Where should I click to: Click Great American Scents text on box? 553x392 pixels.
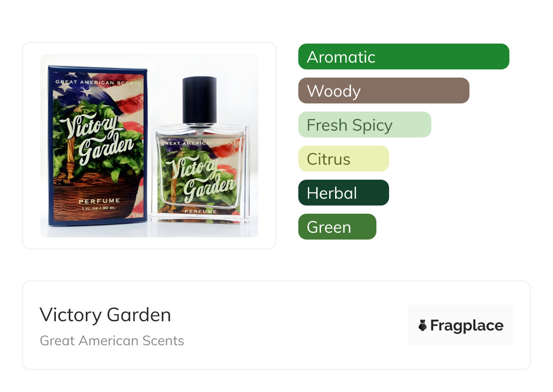98,82
